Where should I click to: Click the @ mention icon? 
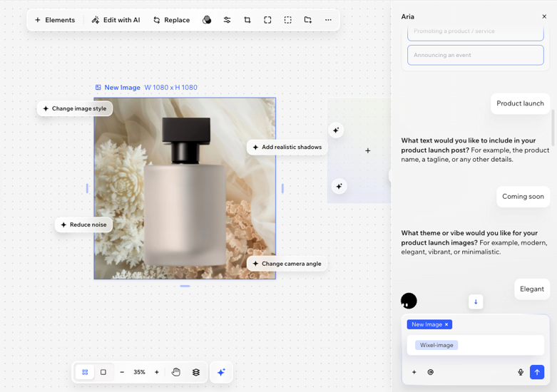click(431, 372)
